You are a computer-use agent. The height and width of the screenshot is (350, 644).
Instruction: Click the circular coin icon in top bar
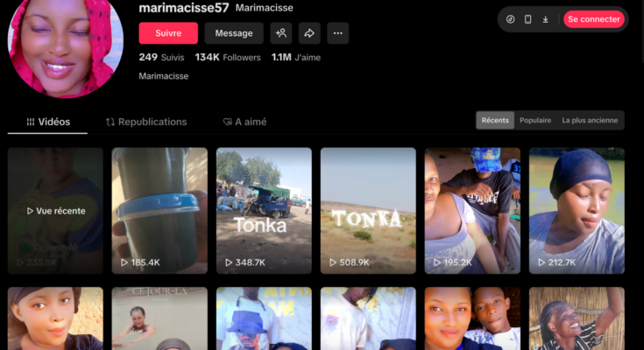point(510,19)
